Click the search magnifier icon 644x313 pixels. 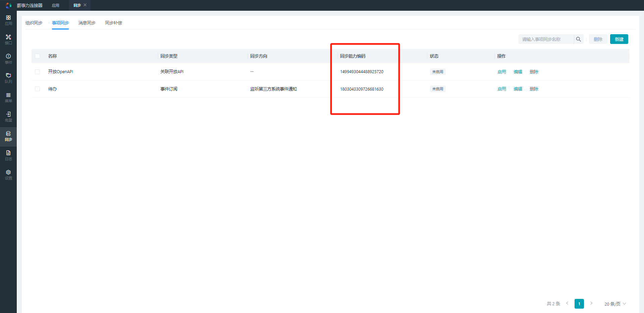[x=578, y=39]
